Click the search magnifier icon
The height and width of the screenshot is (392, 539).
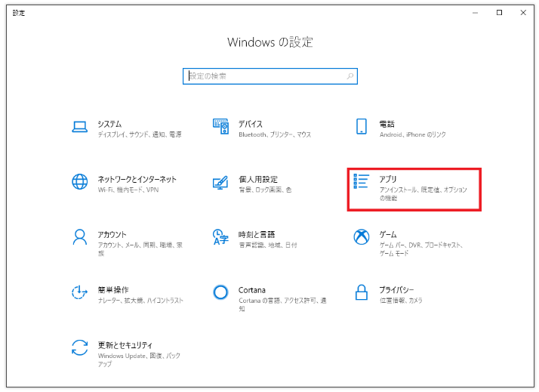[350, 76]
